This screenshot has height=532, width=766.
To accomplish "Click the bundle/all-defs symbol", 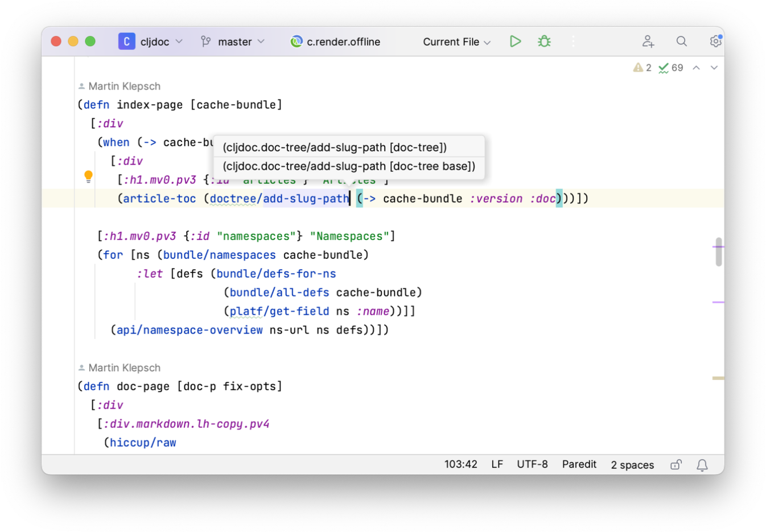I will [279, 292].
